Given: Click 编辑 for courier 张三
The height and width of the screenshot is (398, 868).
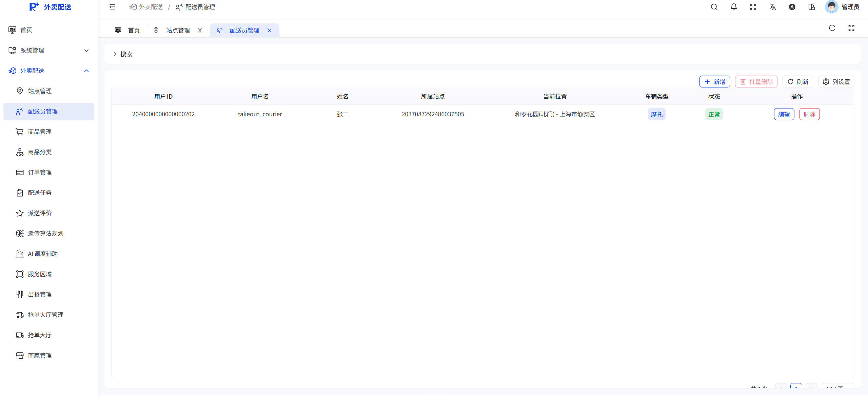Looking at the screenshot, I should (784, 114).
